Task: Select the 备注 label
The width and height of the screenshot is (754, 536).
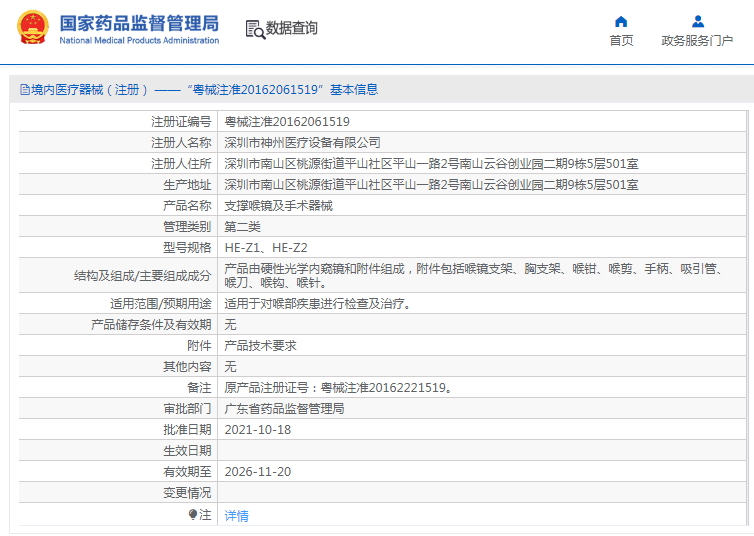Action: [199, 388]
